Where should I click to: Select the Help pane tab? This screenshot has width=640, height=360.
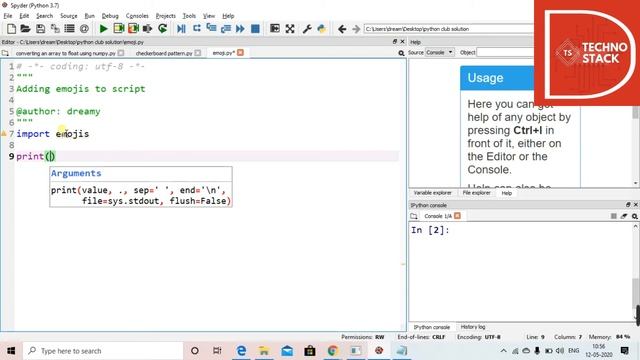507,193
